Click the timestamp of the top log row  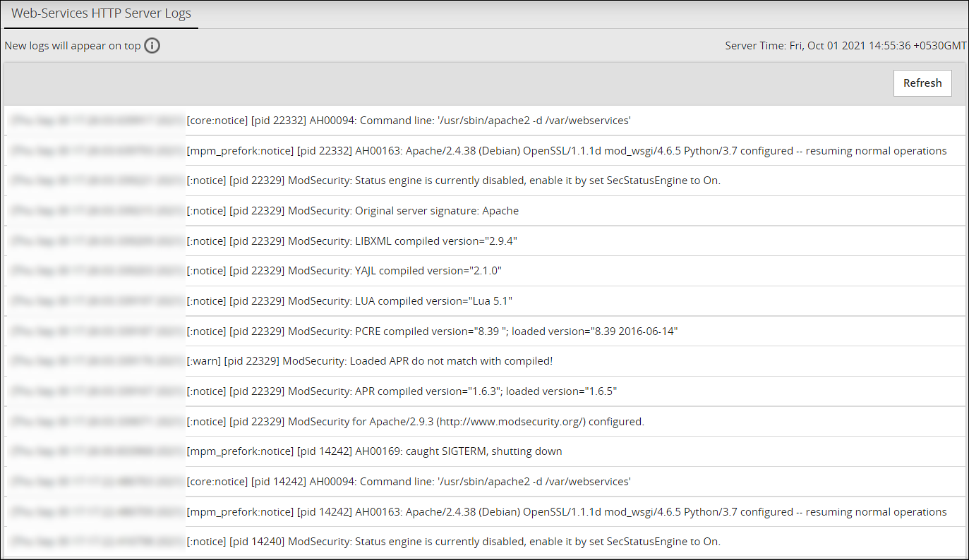point(94,120)
